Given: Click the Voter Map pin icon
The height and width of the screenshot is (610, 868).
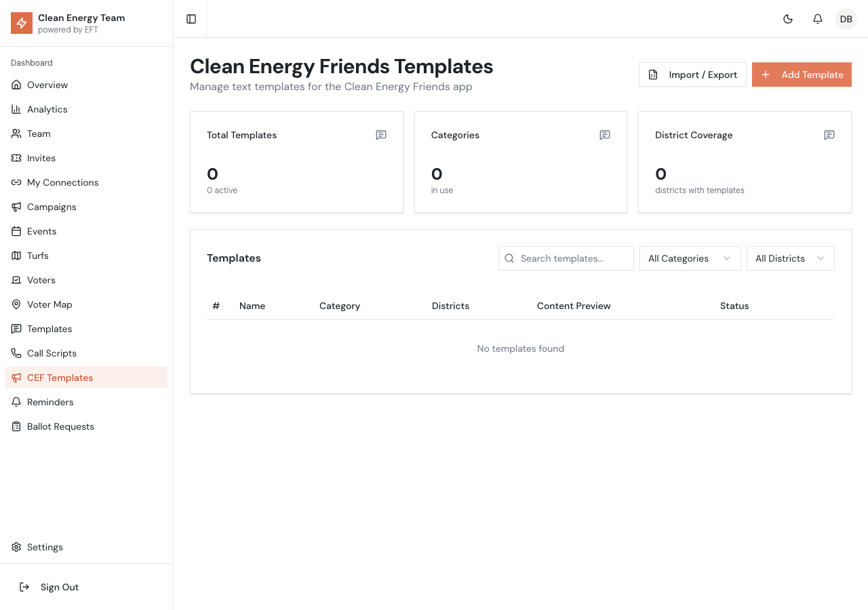Looking at the screenshot, I should pos(16,304).
